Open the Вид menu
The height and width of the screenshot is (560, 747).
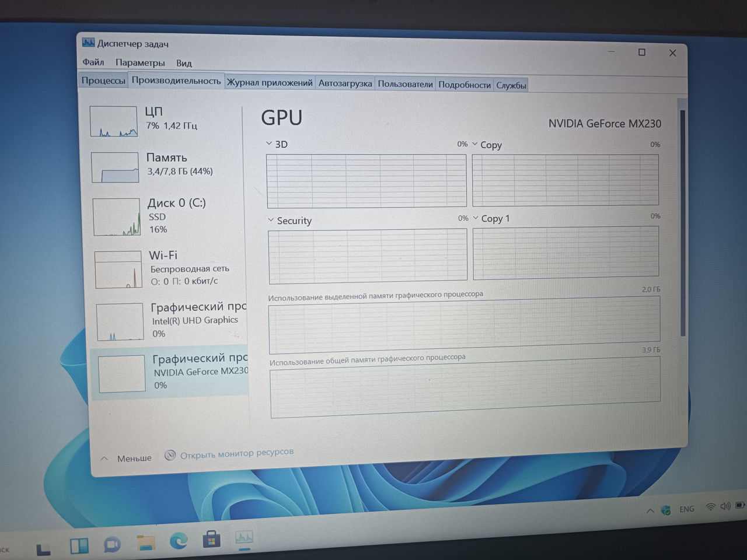coord(184,63)
